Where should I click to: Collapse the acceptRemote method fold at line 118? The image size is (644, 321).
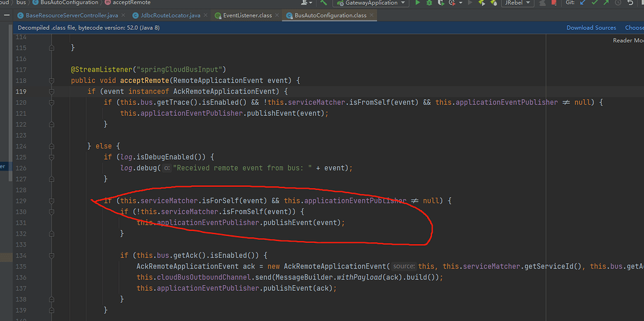coord(52,81)
